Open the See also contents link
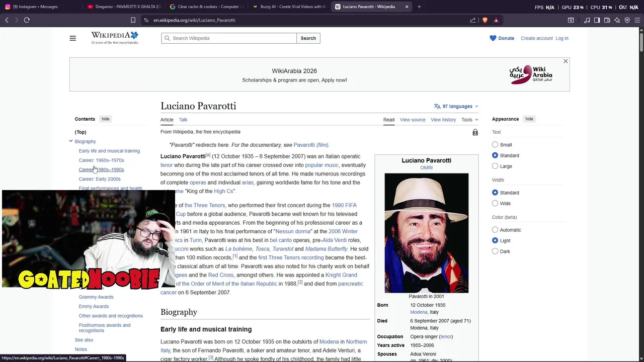 point(84,340)
